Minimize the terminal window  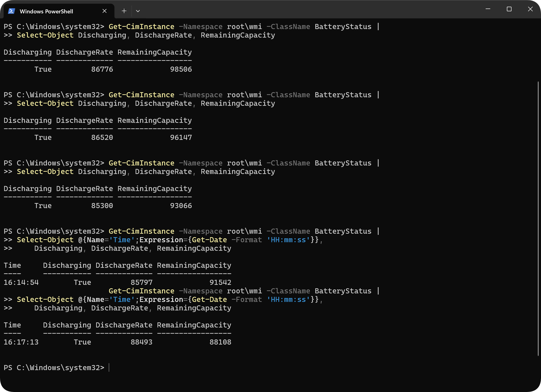pyautogui.click(x=488, y=9)
